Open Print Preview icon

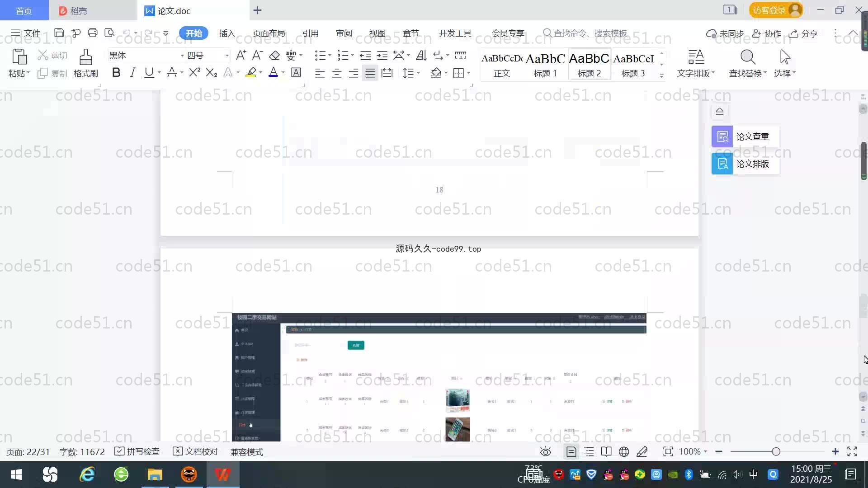click(x=109, y=33)
